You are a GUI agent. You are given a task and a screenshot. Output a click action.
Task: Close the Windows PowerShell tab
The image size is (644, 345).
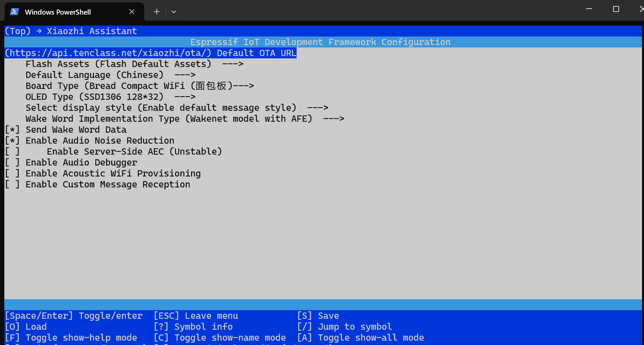point(132,12)
